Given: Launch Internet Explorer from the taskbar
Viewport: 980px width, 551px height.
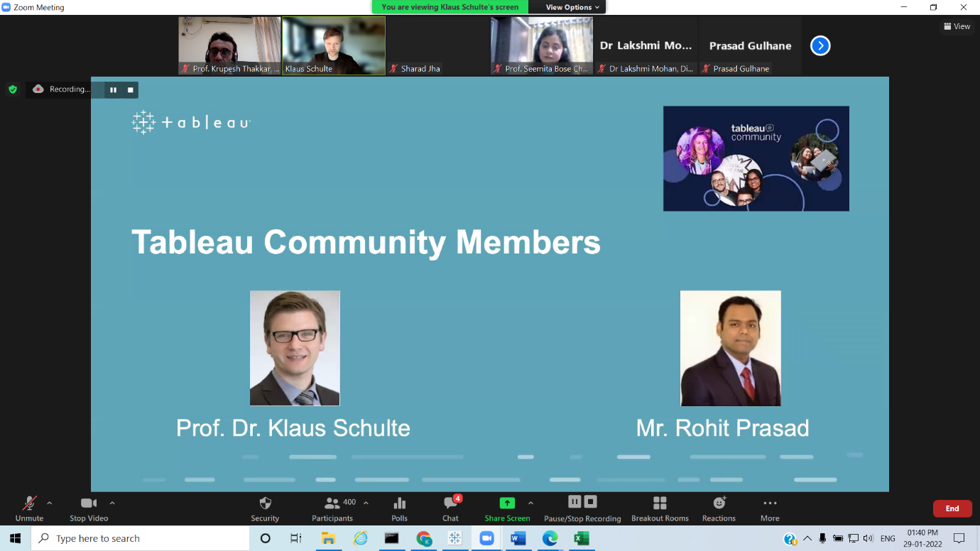Looking at the screenshot, I should coord(360,538).
